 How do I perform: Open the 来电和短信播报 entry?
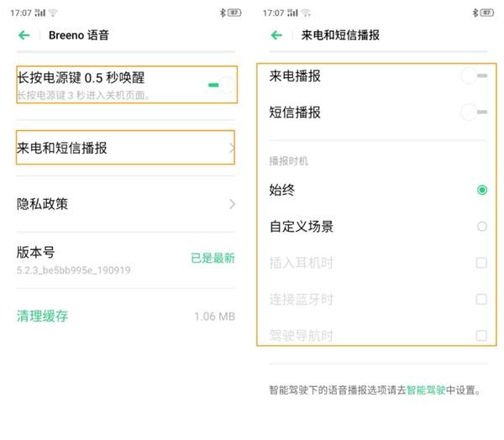125,148
